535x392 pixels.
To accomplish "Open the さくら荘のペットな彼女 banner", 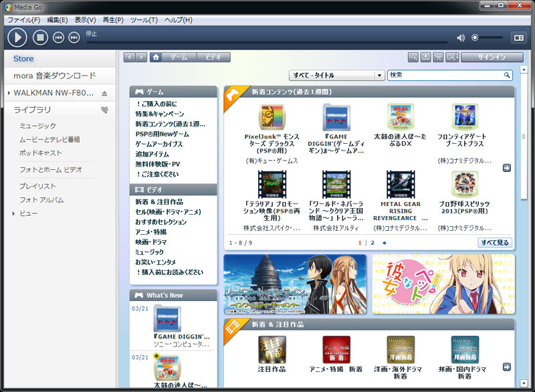I will click(443, 284).
